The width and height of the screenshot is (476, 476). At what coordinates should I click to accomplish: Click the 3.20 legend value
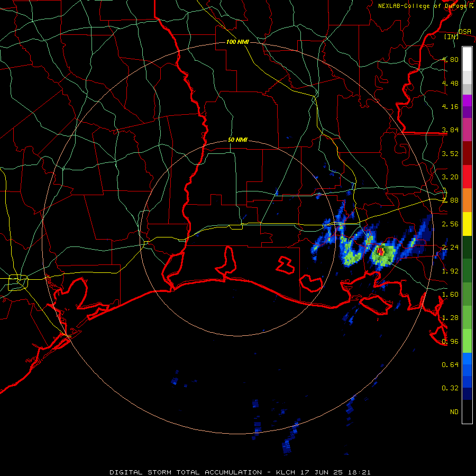(x=450, y=177)
